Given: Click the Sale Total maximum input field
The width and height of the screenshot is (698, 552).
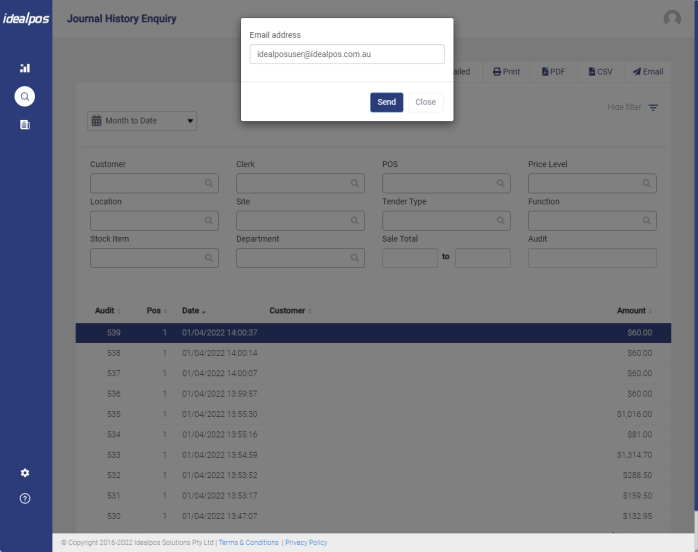Looking at the screenshot, I should [x=483, y=258].
